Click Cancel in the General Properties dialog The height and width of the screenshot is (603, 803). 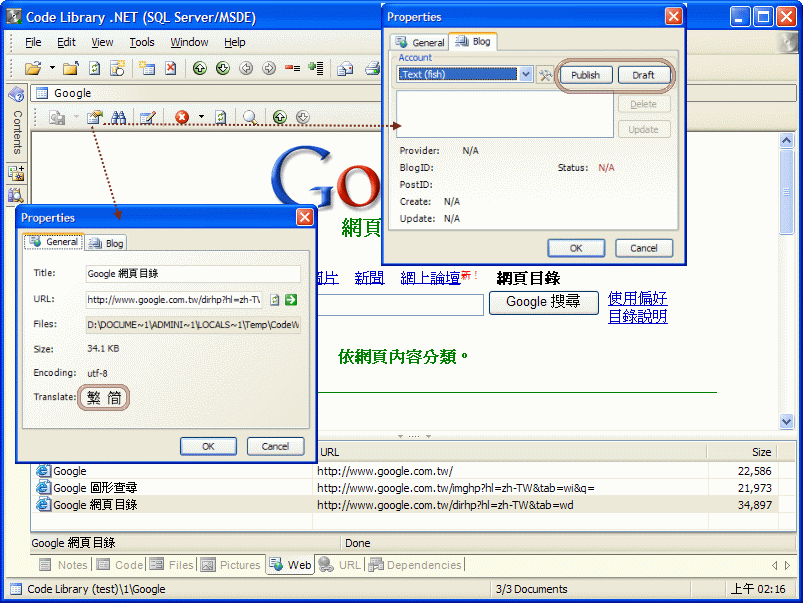276,446
